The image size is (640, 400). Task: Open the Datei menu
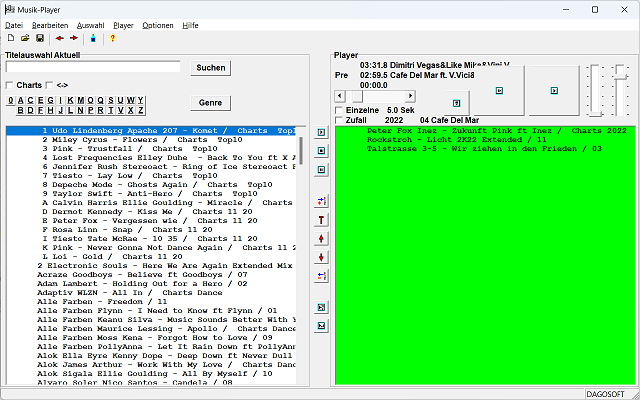click(x=14, y=24)
